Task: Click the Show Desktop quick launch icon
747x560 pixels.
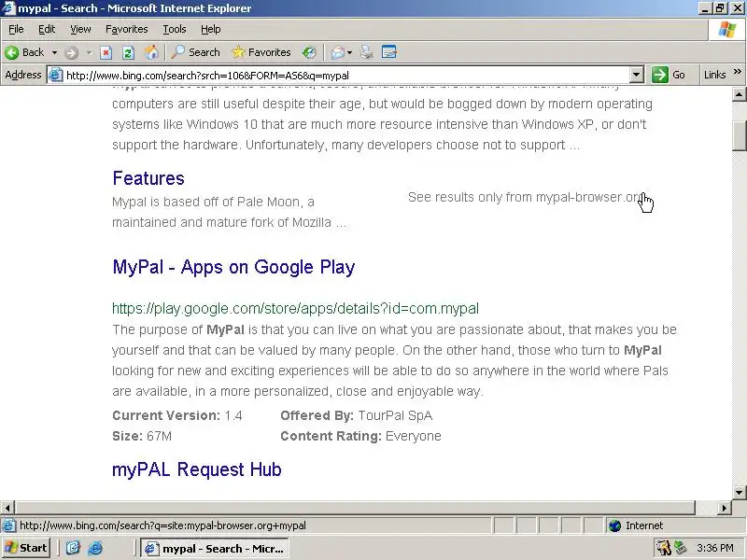Action: (73, 548)
